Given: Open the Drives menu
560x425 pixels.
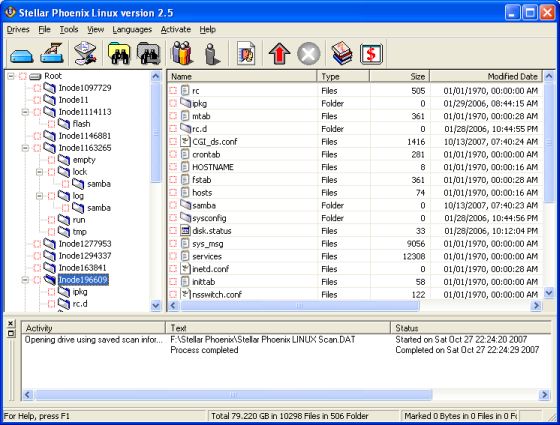Looking at the screenshot, I should (x=18, y=30).
